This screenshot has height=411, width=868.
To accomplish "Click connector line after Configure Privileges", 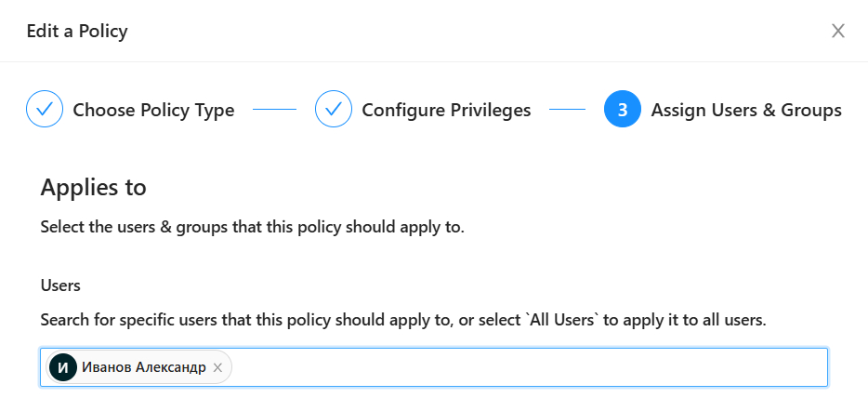I will coord(567,110).
